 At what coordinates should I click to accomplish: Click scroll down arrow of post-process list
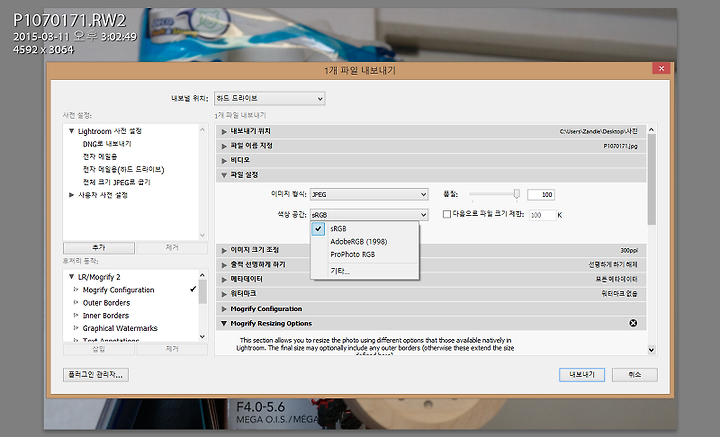tap(202, 336)
